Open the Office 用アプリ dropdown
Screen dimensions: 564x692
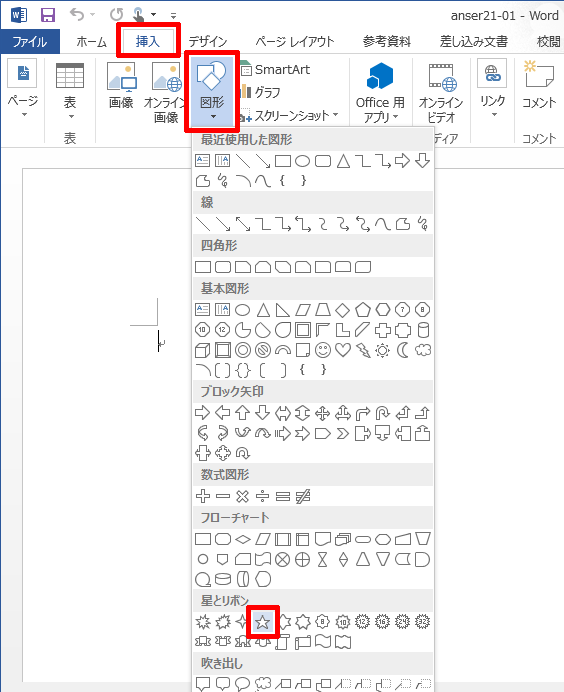[380, 92]
